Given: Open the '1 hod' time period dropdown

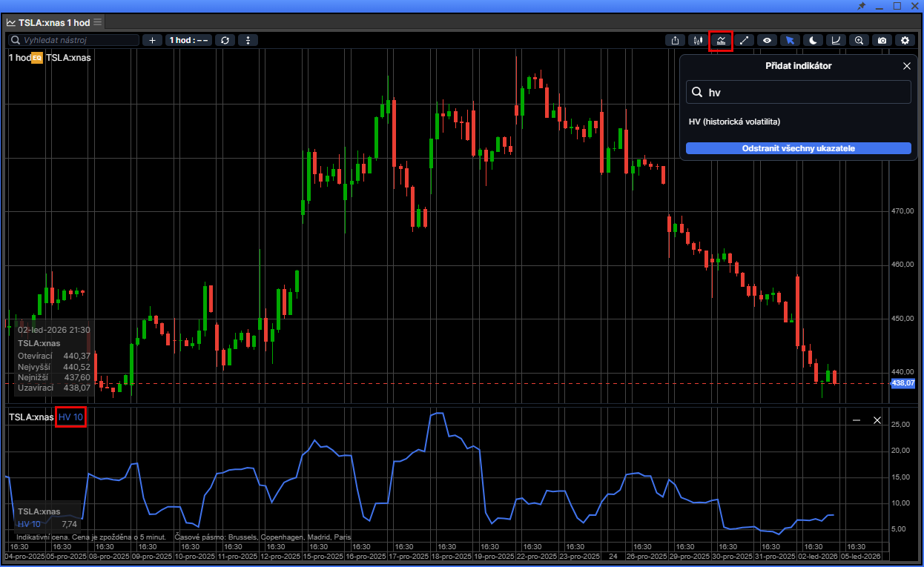Looking at the screenshot, I should pyautogui.click(x=188, y=40).
